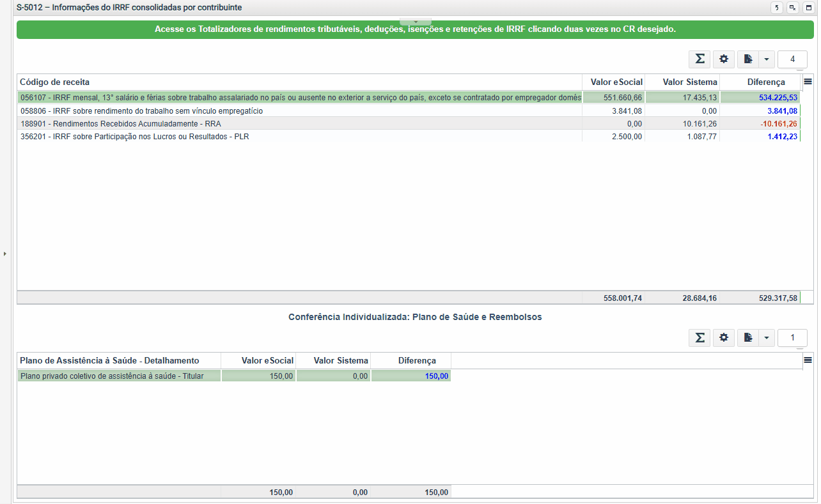Click the total 529.317,58
This screenshot has width=821, height=504.
coord(778,298)
